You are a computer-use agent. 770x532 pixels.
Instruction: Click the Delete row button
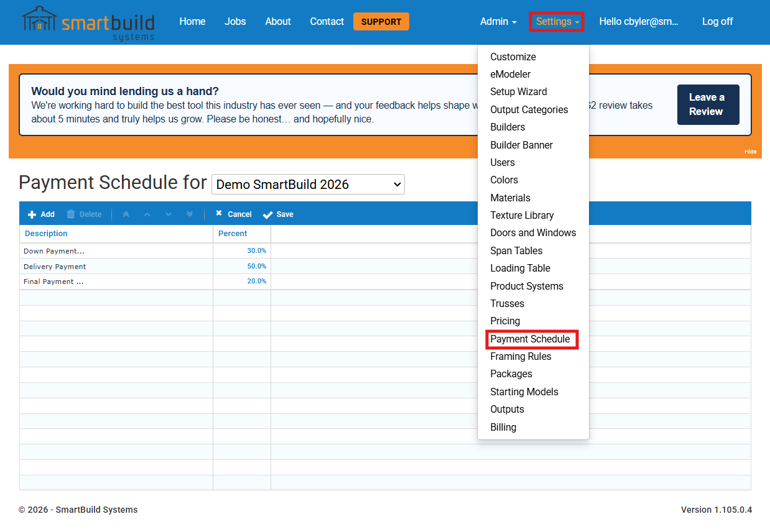[84, 214]
